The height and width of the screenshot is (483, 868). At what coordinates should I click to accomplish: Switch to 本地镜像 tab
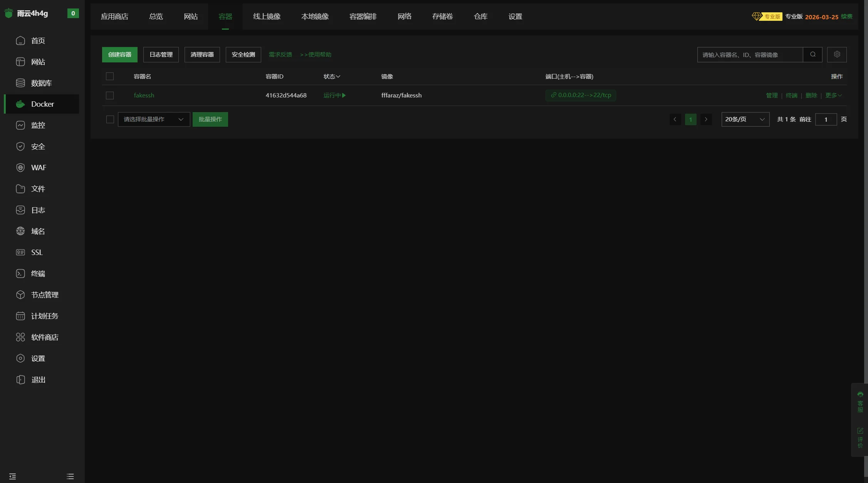315,17
